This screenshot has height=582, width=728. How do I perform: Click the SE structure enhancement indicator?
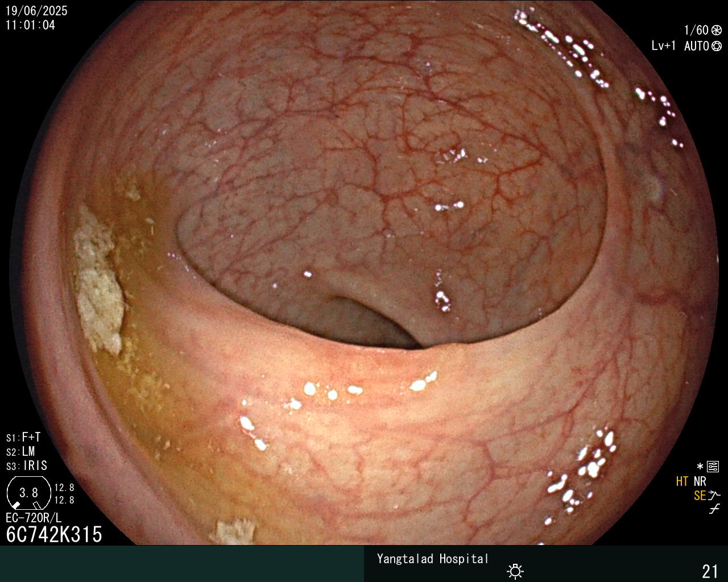tap(700, 496)
